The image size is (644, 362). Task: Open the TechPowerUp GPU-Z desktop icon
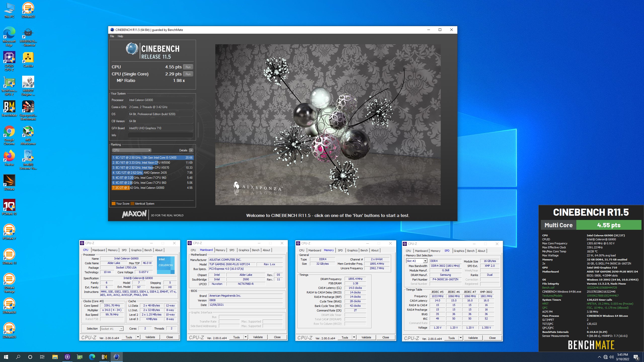click(9, 86)
